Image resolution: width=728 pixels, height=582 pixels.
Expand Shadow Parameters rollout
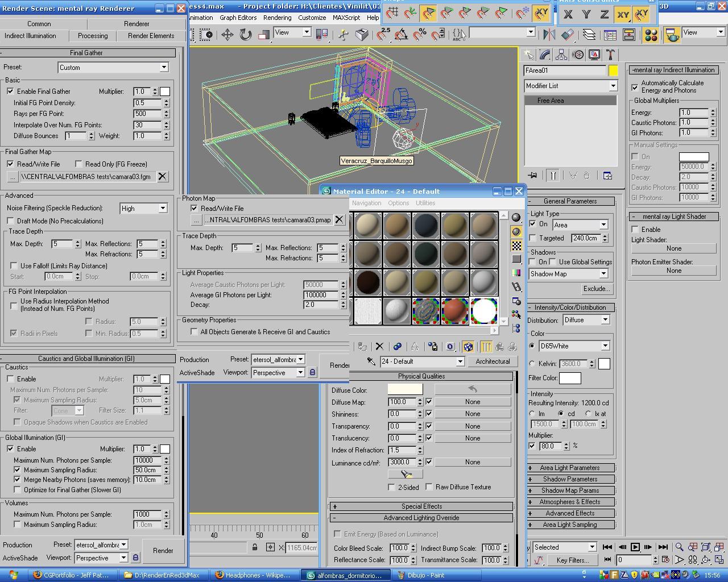click(570, 479)
